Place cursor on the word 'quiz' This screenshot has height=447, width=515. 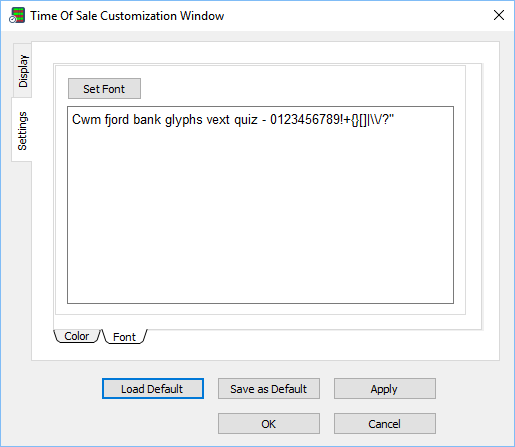[246, 120]
